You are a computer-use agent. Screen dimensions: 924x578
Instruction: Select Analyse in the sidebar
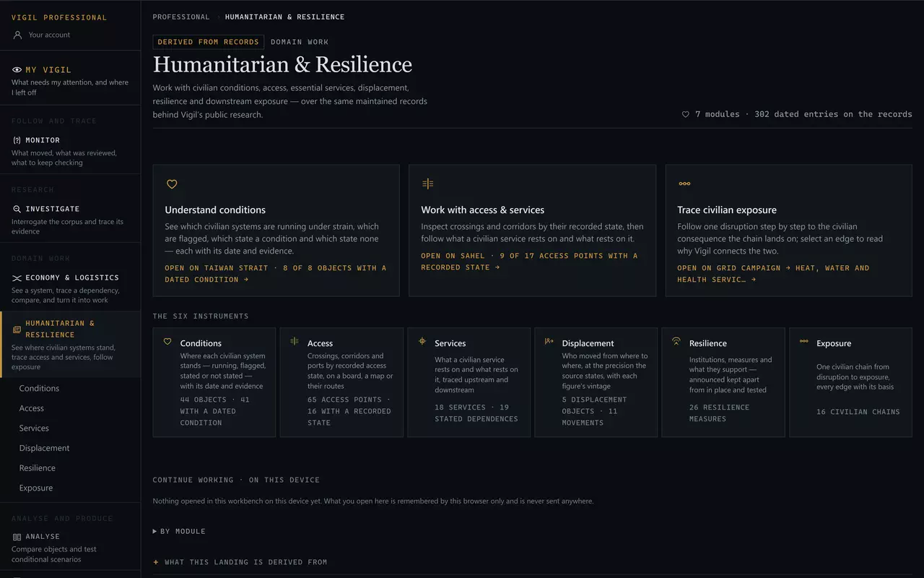point(43,537)
